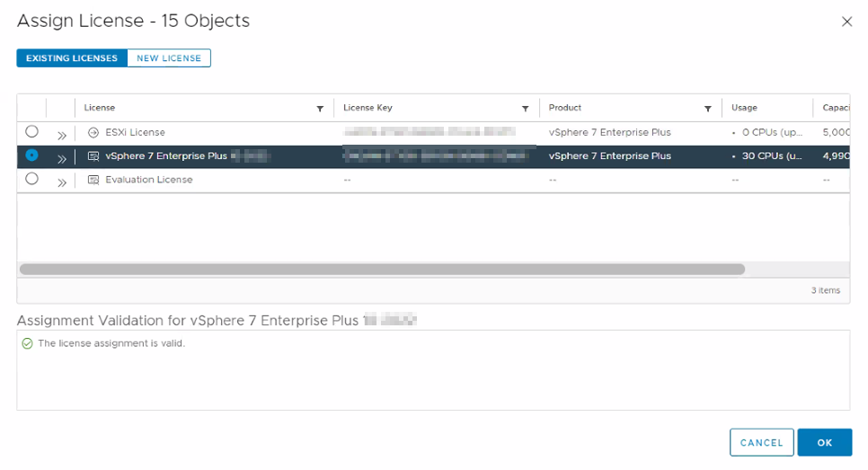The image size is (868, 470).
Task: Click the '3 items' count label
Action: (826, 290)
